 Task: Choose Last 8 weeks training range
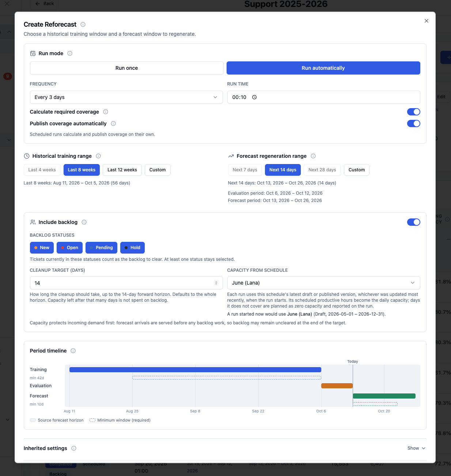(x=82, y=170)
